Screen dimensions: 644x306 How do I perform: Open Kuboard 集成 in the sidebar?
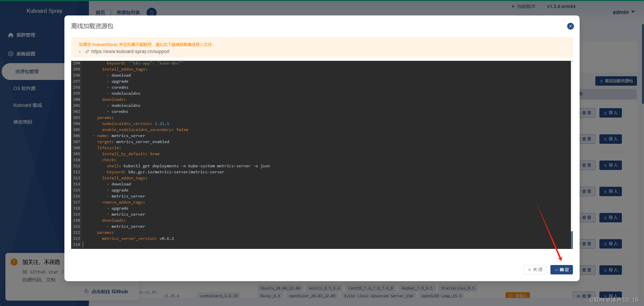pyautogui.click(x=28, y=105)
